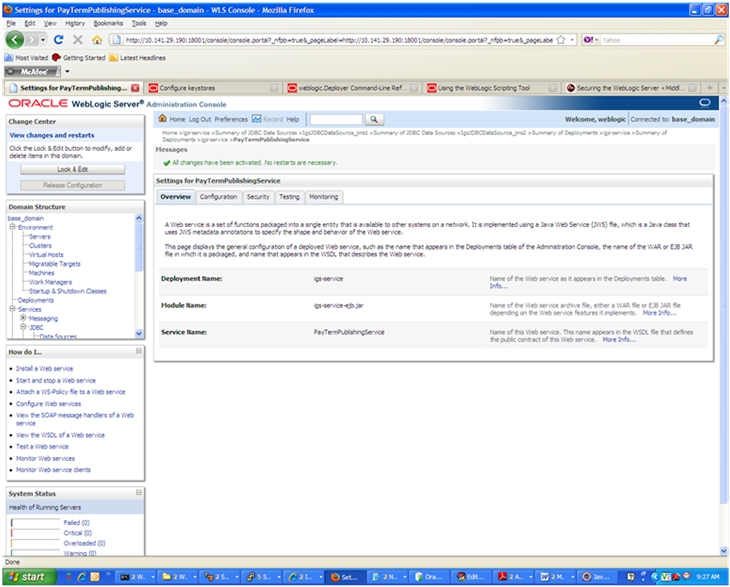Click the Lock & Edit button
The height and width of the screenshot is (587, 730).
pos(73,169)
